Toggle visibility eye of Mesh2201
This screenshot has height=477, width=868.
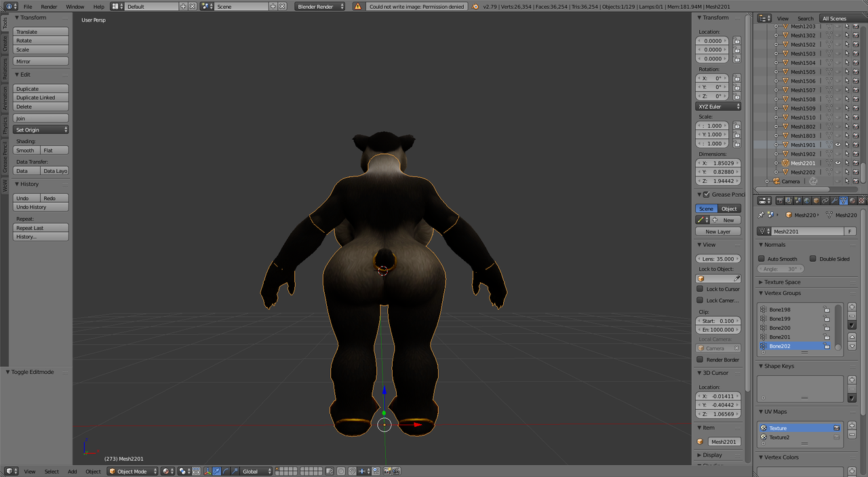(837, 163)
